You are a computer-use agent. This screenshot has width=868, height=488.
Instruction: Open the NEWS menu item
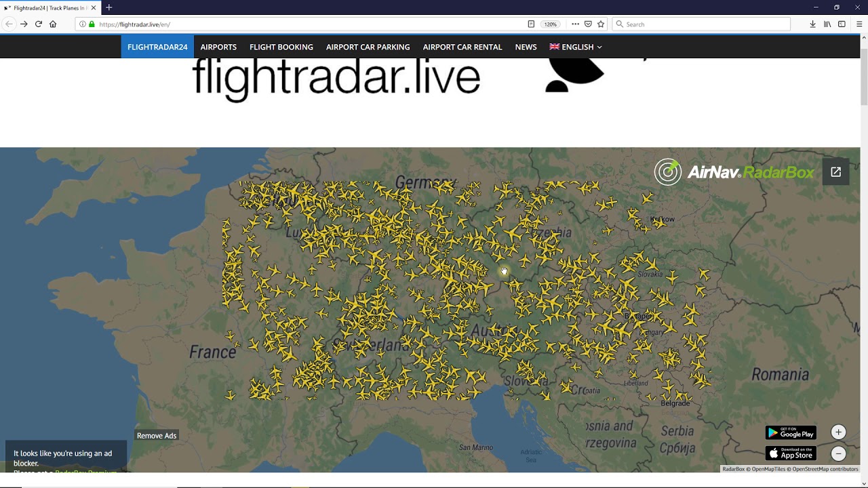pos(526,47)
